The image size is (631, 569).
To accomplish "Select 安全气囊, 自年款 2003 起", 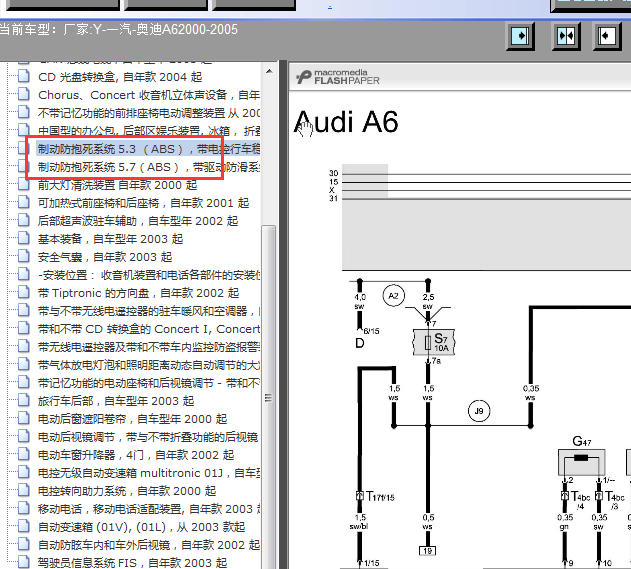I will tap(105, 257).
